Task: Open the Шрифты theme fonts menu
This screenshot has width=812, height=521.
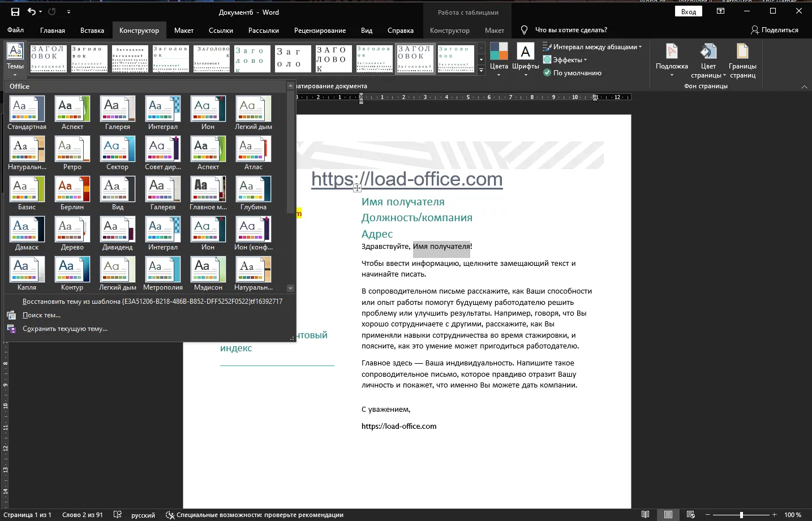Action: coord(526,59)
